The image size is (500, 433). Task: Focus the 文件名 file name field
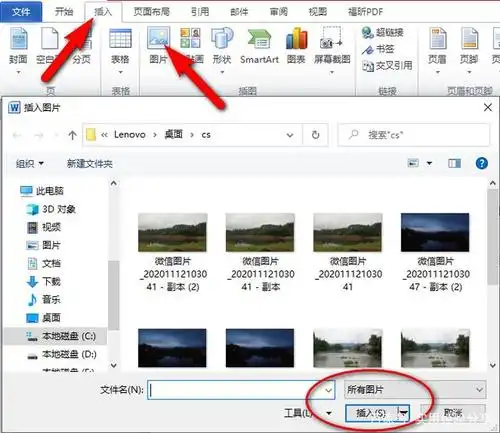coord(241,390)
